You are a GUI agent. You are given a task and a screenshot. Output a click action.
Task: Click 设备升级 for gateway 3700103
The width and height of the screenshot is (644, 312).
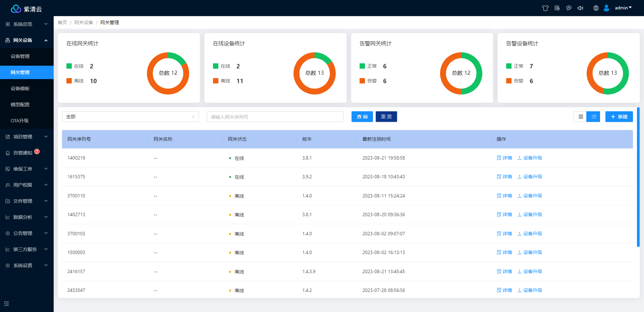(530, 234)
